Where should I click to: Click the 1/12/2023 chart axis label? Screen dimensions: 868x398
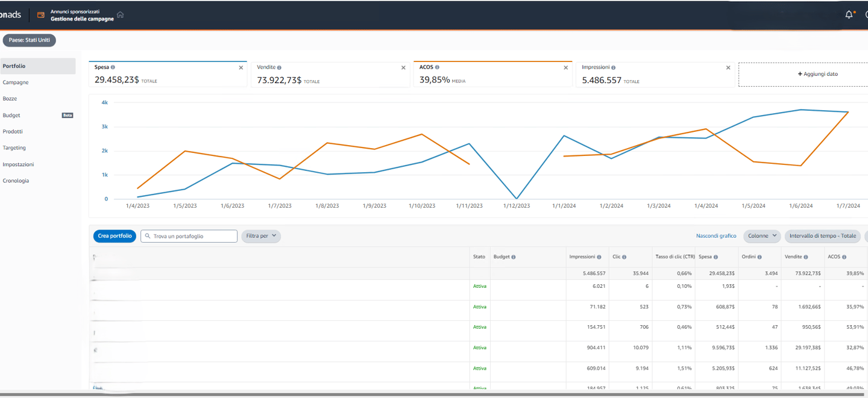point(517,206)
